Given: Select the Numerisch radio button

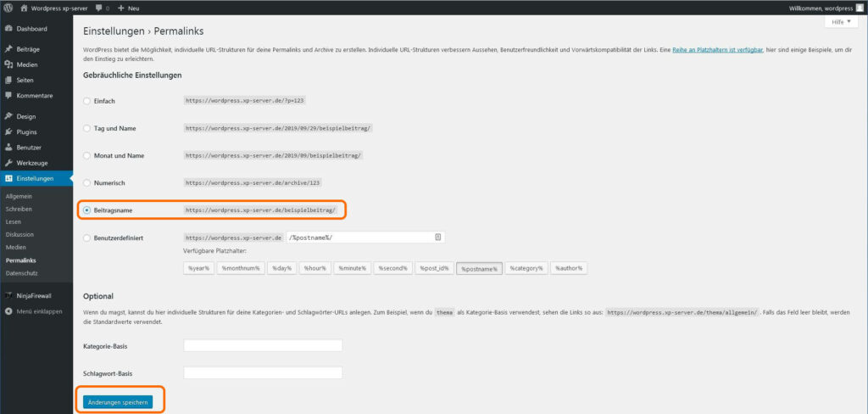Looking at the screenshot, I should click(x=86, y=182).
